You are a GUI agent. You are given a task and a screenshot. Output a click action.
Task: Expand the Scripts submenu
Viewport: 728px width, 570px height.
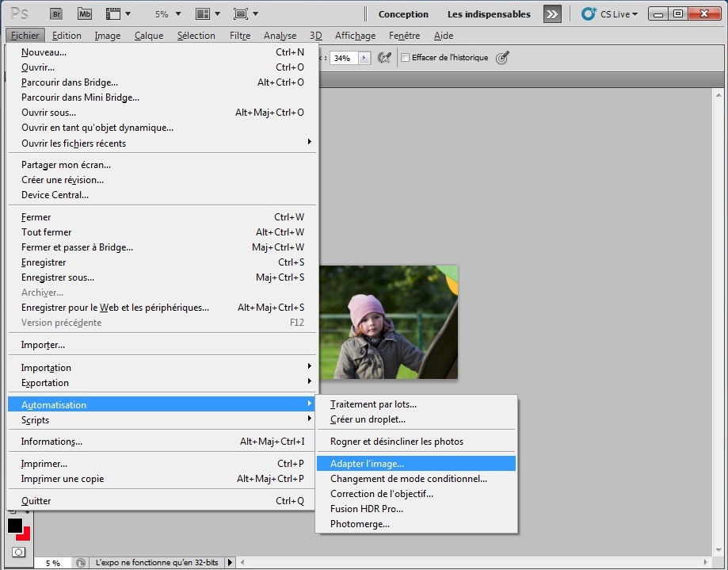tap(162, 420)
